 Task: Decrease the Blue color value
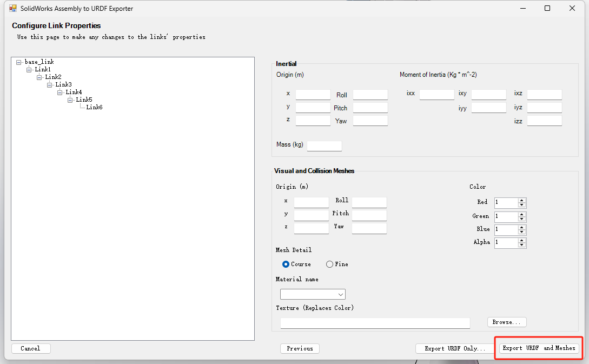pos(522,232)
